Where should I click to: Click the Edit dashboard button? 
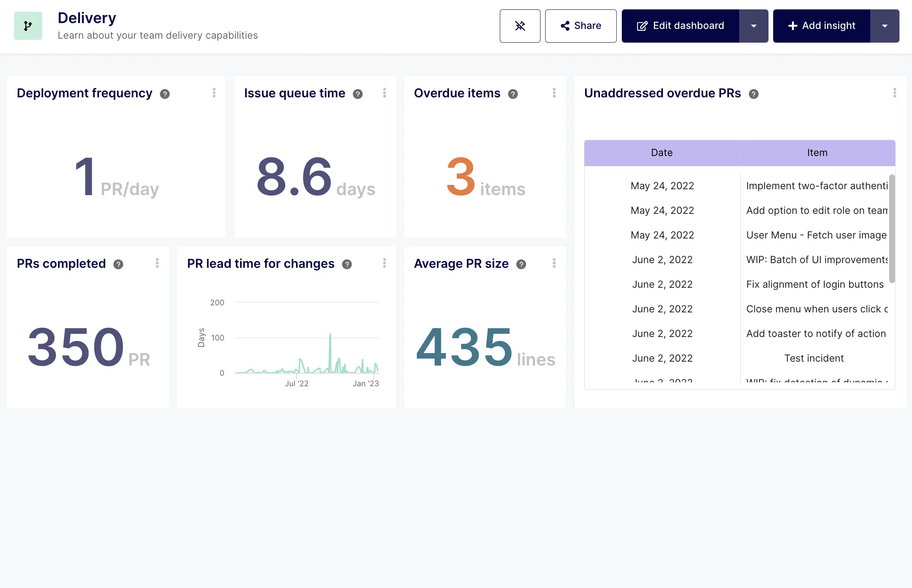coord(680,26)
